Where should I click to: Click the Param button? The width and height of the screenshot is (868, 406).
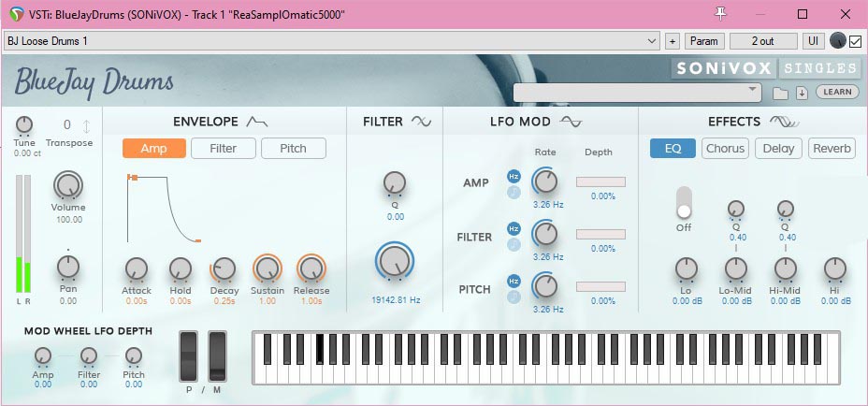(x=703, y=41)
